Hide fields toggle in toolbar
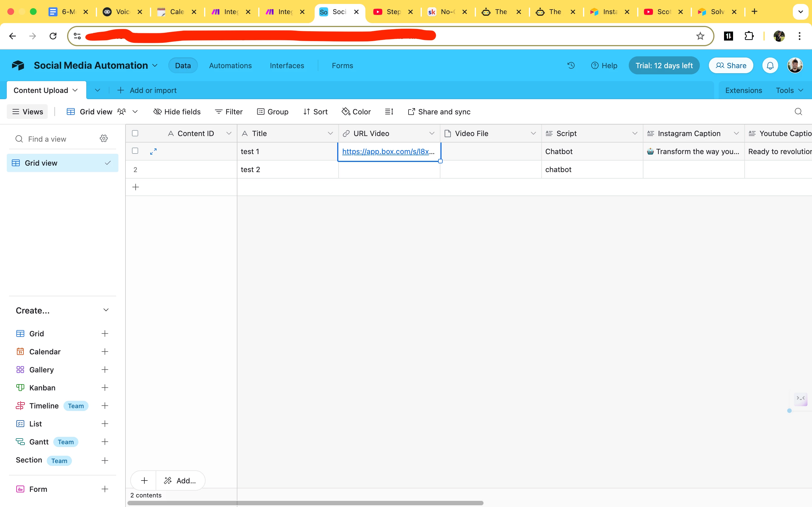 (x=177, y=112)
